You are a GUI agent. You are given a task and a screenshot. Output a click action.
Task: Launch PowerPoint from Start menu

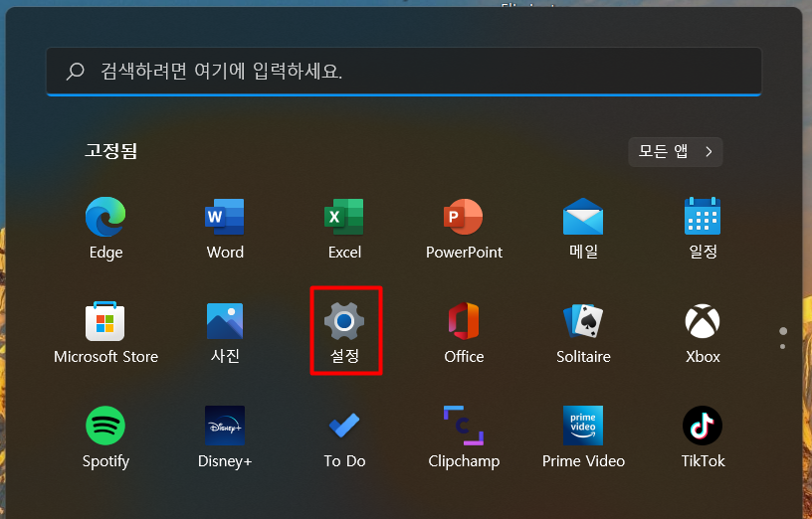tap(464, 228)
